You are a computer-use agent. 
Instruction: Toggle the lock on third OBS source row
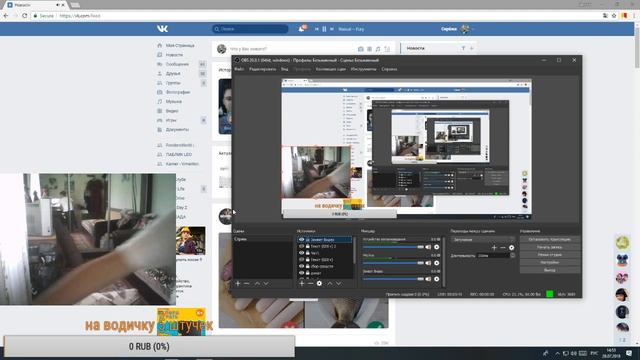(308, 253)
